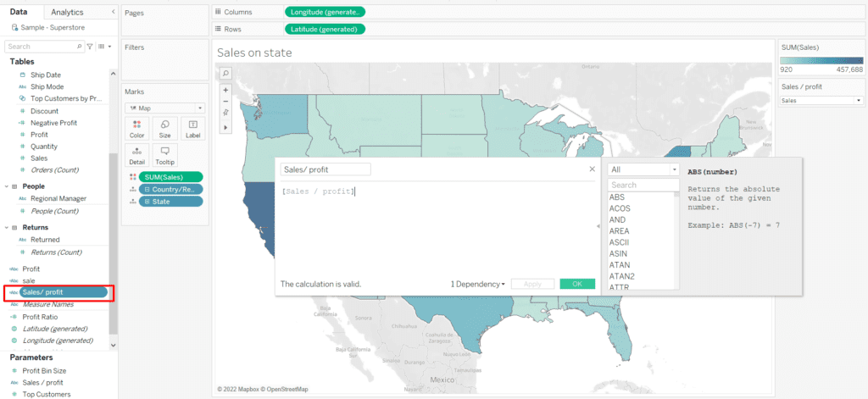Open the Label marks card
Image resolution: width=868 pixels, height=399 pixels.
(192, 129)
